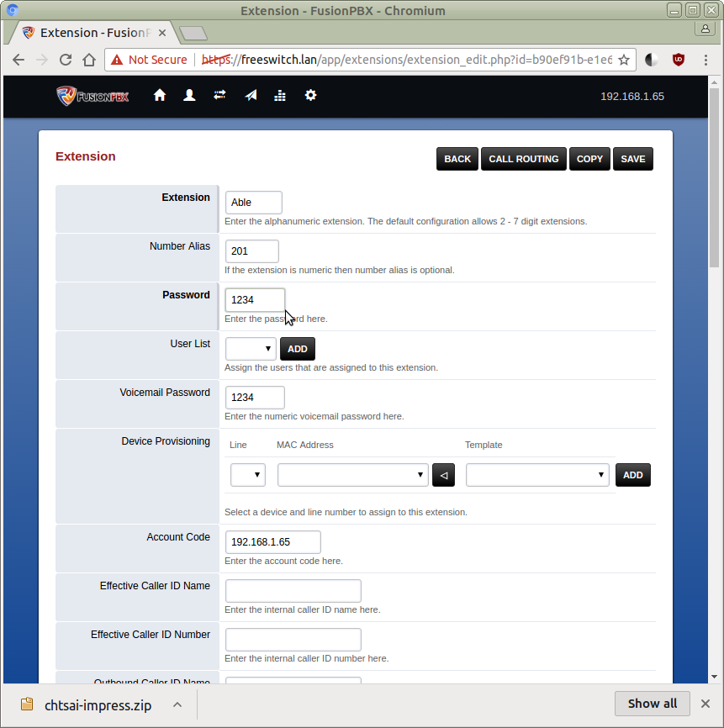Open the Advanced gear icon menu
Viewport: 724px width, 728px height.
[310, 96]
